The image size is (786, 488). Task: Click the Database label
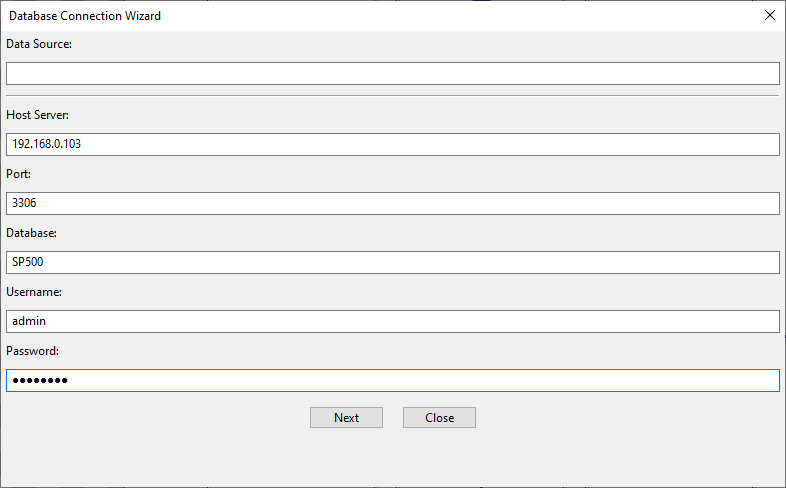(x=32, y=233)
